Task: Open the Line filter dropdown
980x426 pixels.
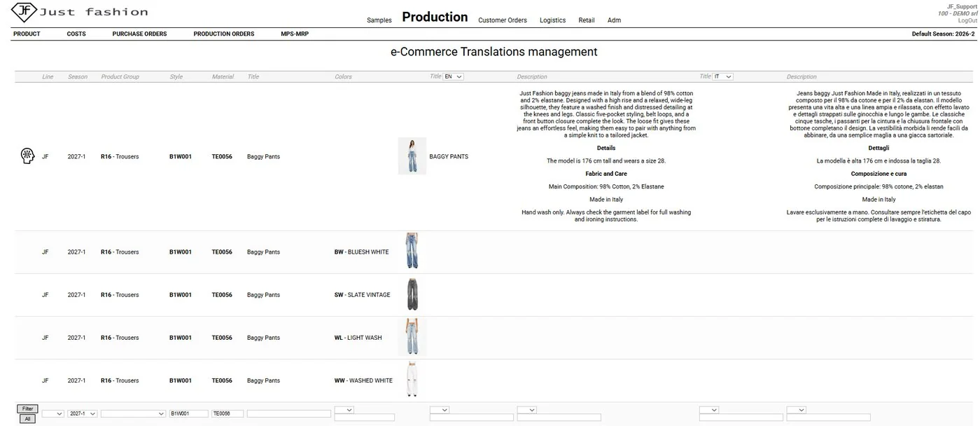Action: pos(52,413)
